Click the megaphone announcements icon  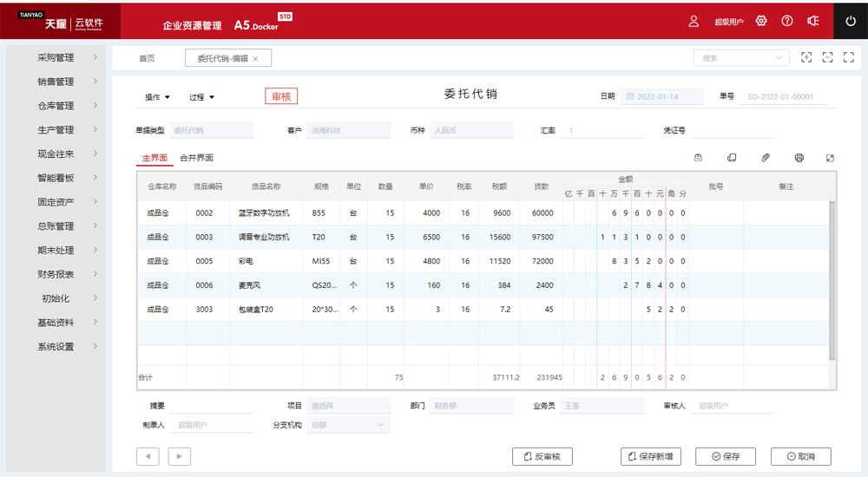(x=813, y=21)
